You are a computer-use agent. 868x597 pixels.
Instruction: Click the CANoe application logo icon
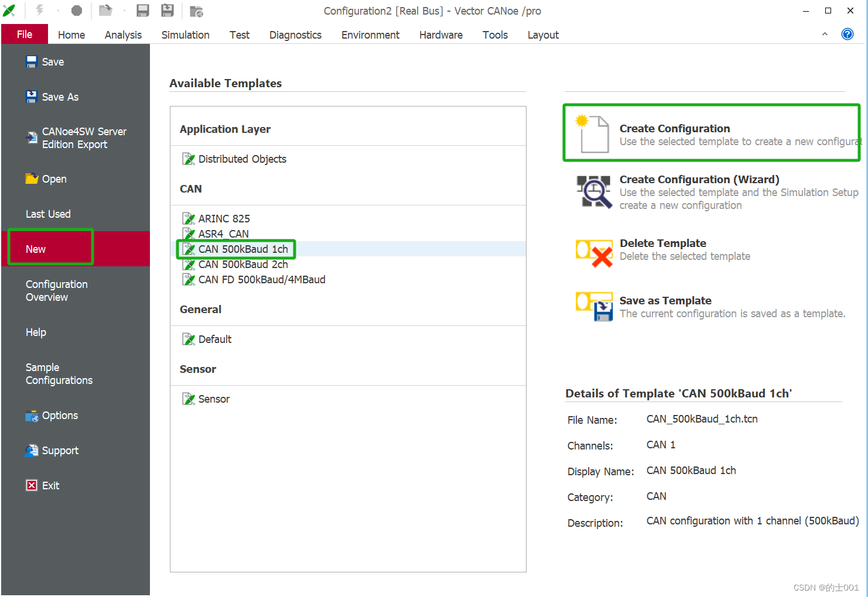[9, 11]
